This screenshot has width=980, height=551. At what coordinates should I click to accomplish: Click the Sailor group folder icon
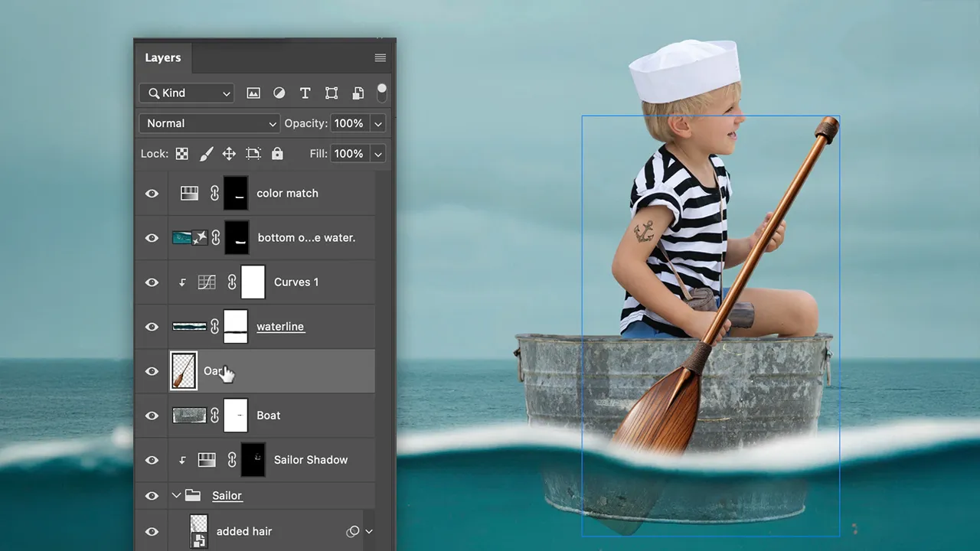point(193,495)
